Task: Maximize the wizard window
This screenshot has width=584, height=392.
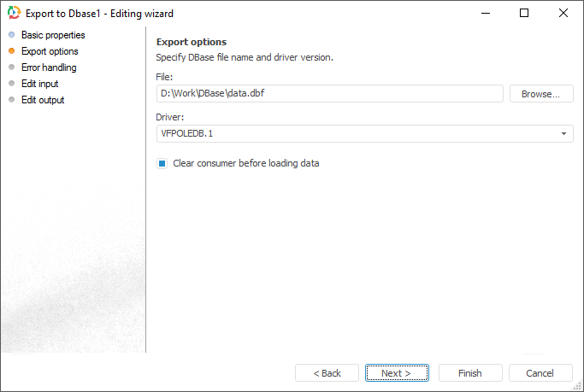Action: [524, 14]
